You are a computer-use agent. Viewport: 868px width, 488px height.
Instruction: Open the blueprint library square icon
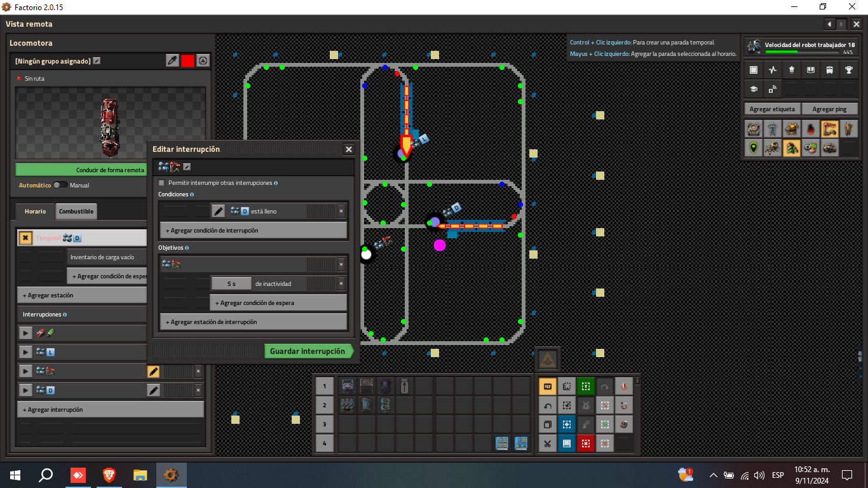click(x=754, y=70)
